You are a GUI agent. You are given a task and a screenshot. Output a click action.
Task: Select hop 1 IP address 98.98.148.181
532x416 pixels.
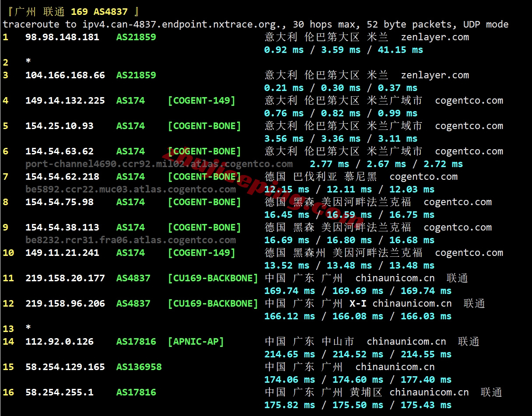pos(62,37)
